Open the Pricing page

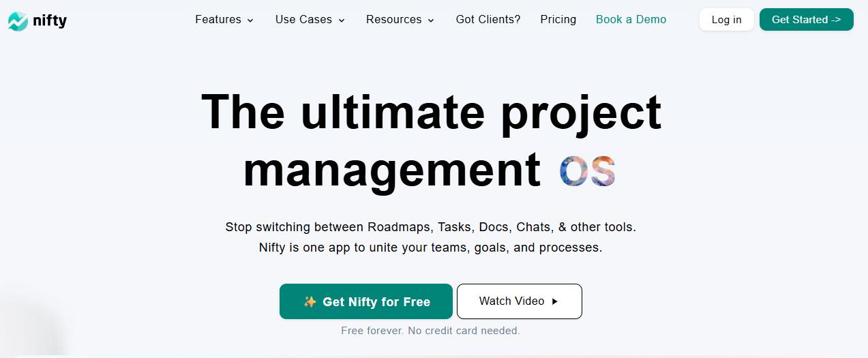(x=558, y=20)
